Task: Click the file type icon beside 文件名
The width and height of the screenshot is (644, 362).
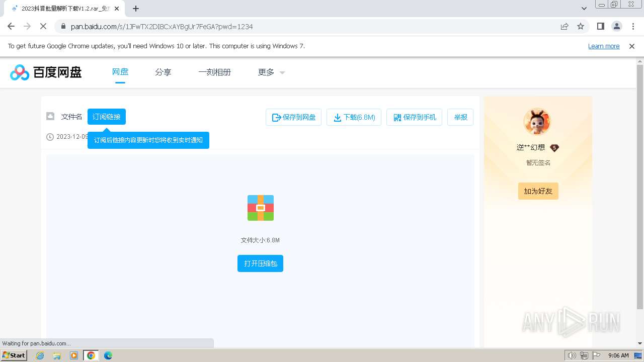Action: click(50, 116)
